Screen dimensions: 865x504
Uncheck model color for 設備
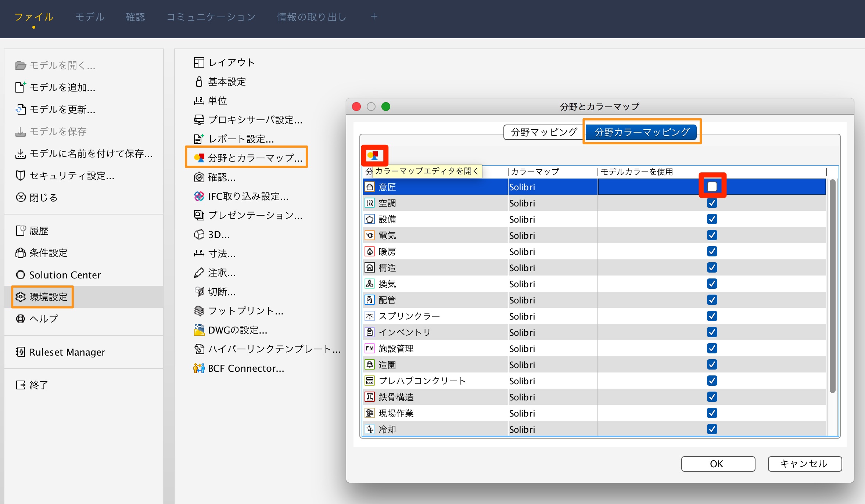[712, 219]
